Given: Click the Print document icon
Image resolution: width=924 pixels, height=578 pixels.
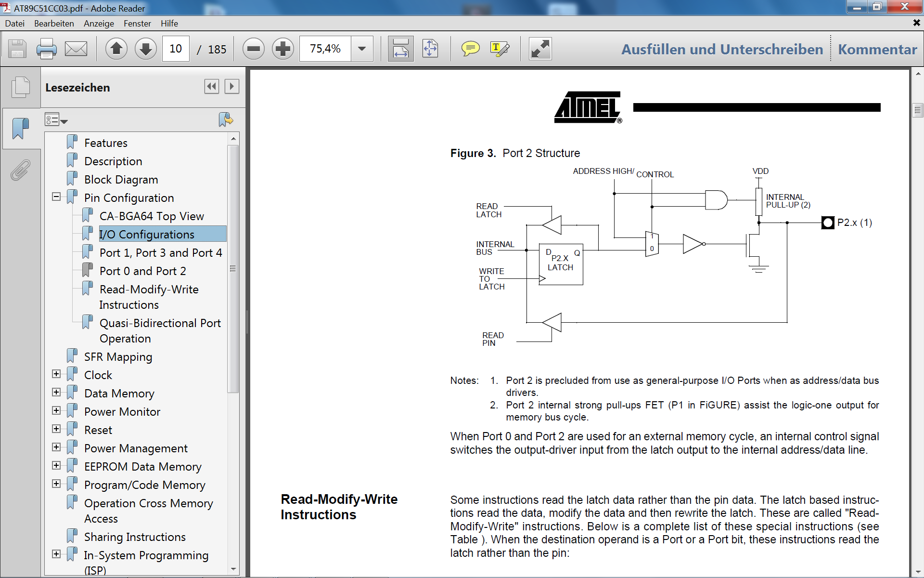Looking at the screenshot, I should pos(47,49).
